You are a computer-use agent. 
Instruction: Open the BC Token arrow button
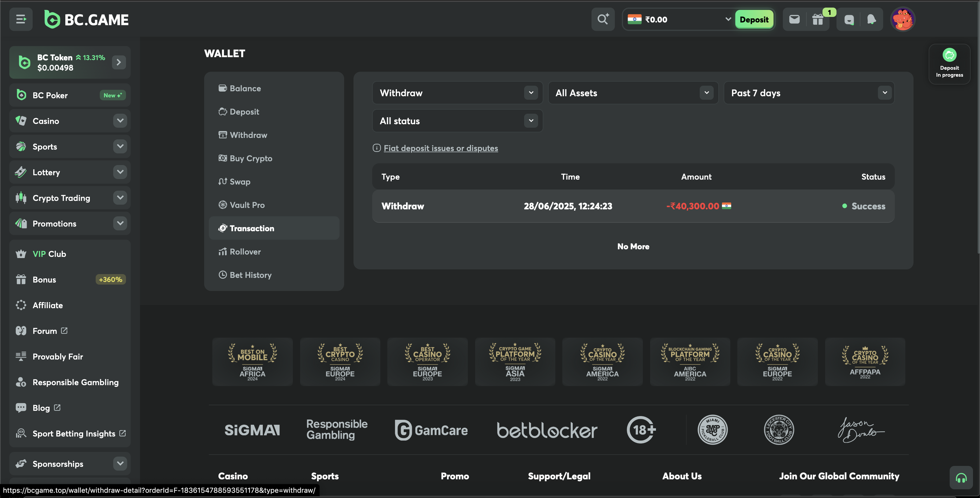[119, 62]
